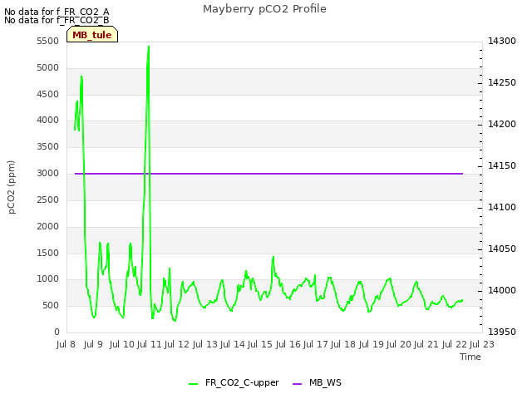Click the Jul 11 x-axis tick label
Screen dimensions: 532x399
point(150,345)
